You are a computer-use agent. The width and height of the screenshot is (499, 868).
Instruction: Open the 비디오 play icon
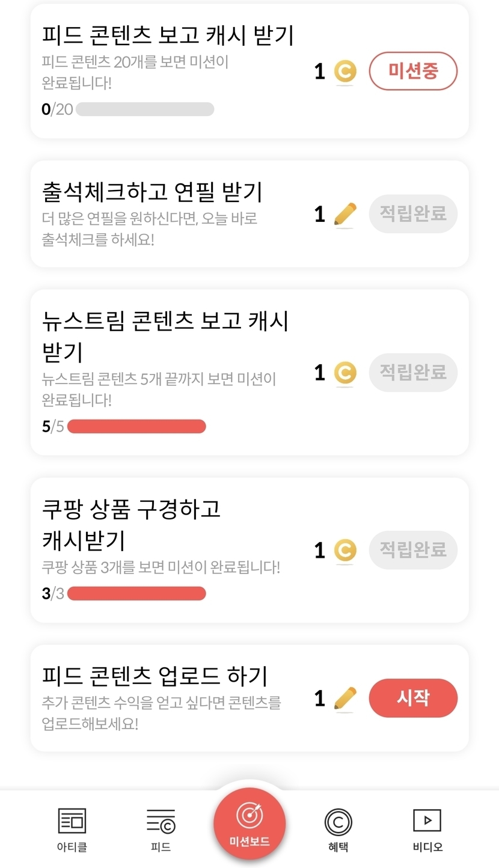(427, 821)
